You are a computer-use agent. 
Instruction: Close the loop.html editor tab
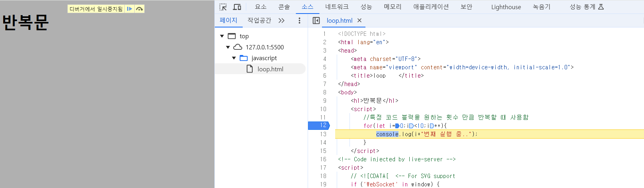[x=359, y=20]
